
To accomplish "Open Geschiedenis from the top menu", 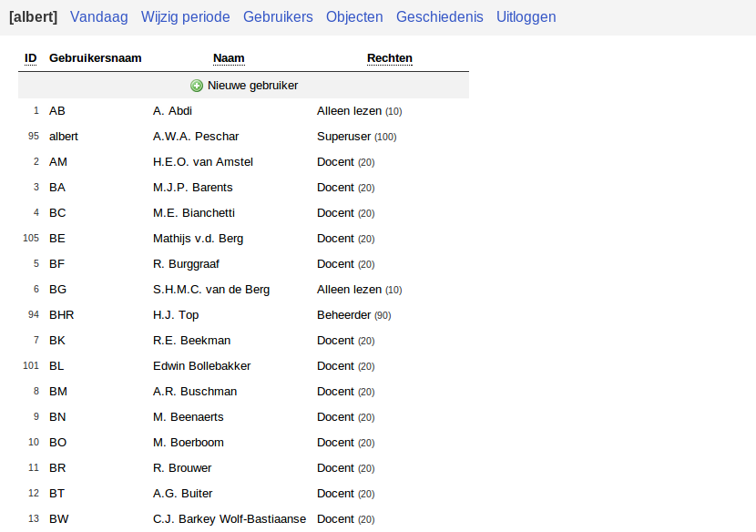I will point(440,17).
